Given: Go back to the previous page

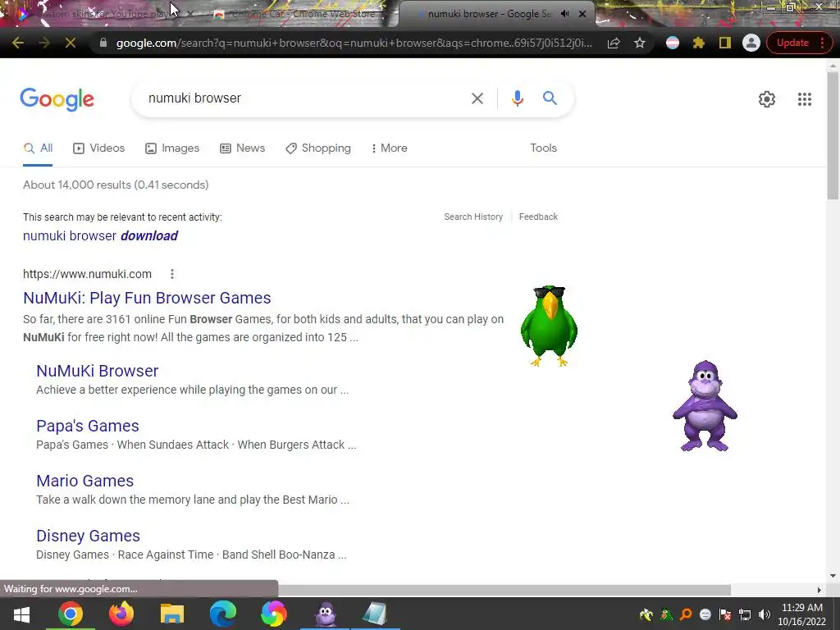Looking at the screenshot, I should pos(18,43).
